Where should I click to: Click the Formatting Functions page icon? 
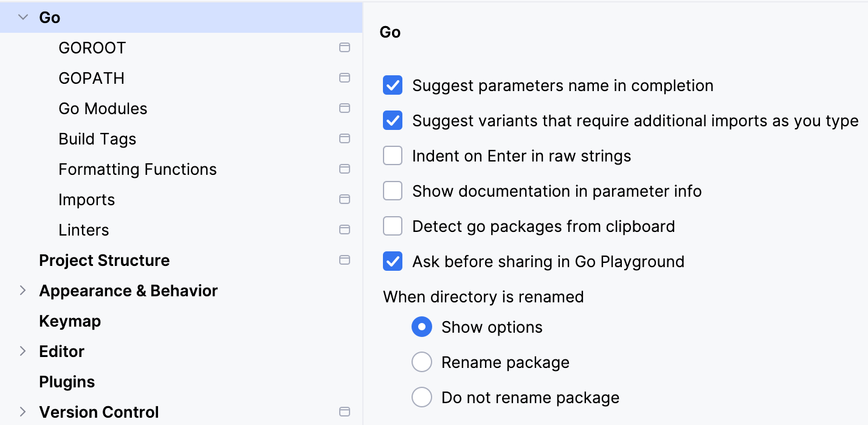345,169
